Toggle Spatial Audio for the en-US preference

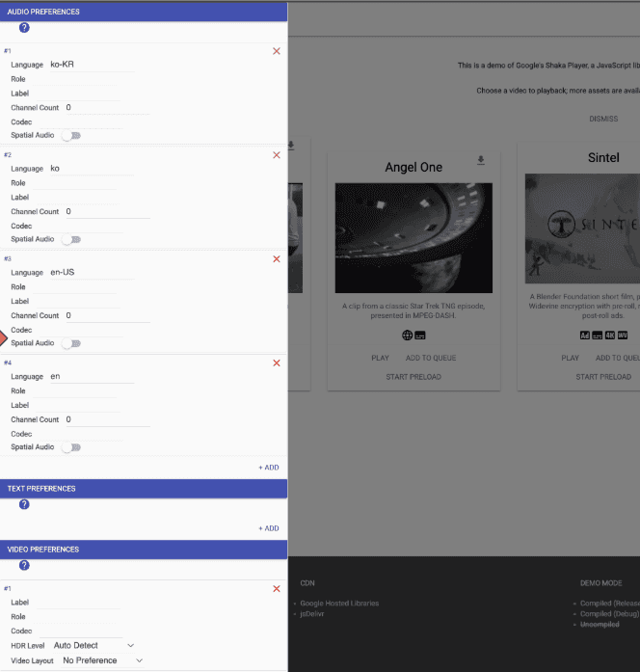point(71,343)
